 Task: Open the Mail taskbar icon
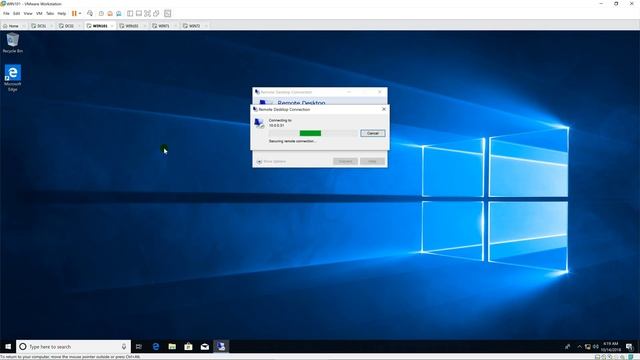coord(204,347)
